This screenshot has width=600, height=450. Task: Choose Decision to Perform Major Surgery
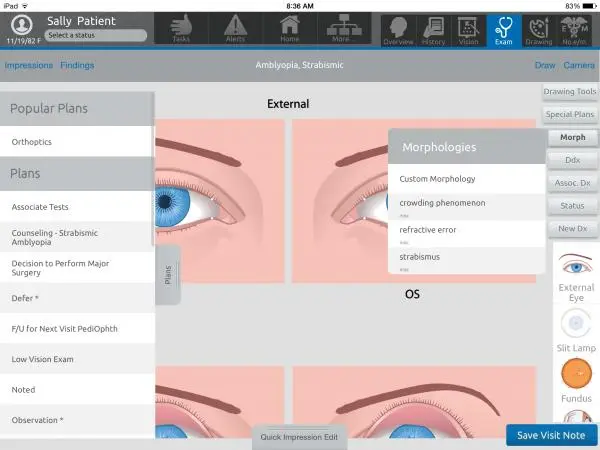(x=77, y=268)
